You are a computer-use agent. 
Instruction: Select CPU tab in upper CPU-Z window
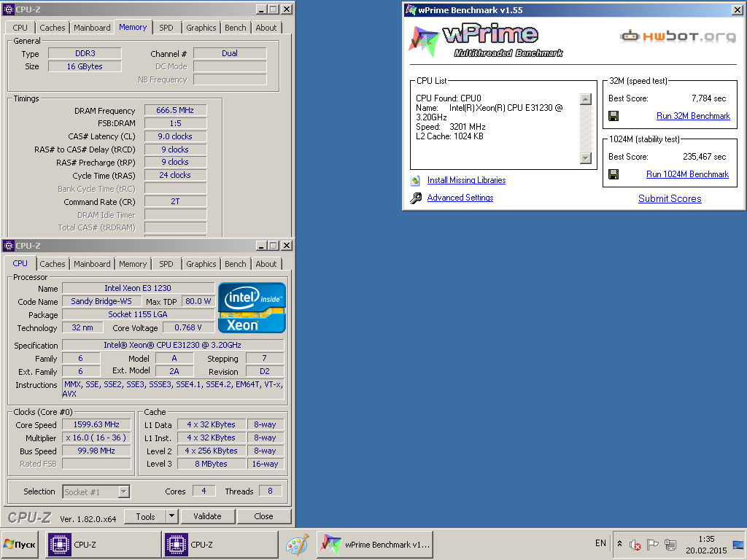[20, 28]
